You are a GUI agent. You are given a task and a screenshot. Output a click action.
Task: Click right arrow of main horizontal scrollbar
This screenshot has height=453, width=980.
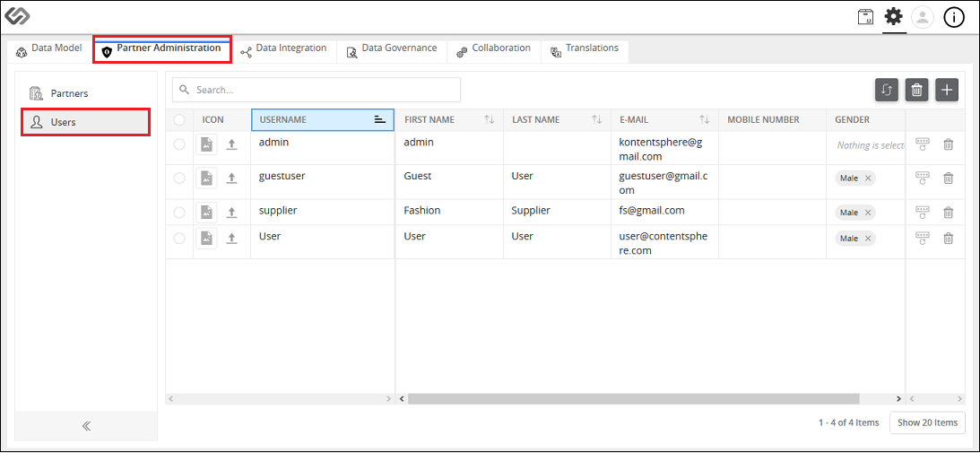tap(898, 398)
